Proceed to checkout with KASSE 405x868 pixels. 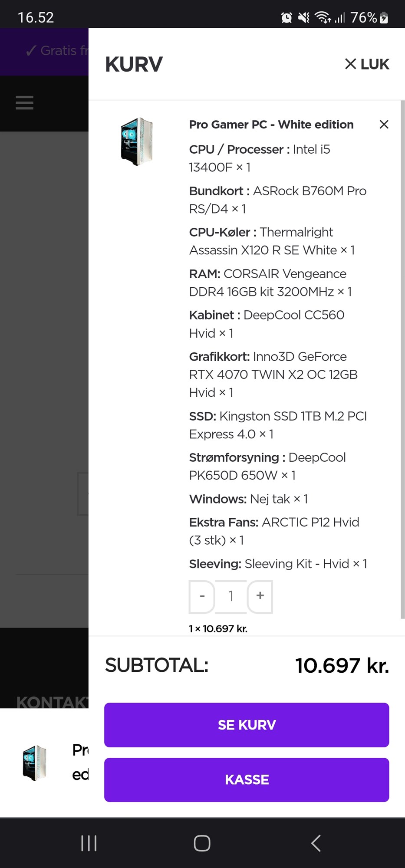247,779
